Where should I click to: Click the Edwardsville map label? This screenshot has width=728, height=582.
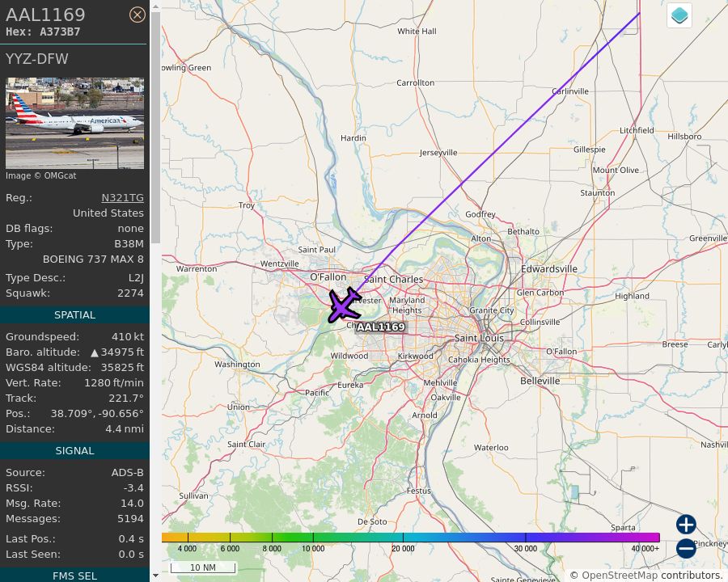[548, 268]
